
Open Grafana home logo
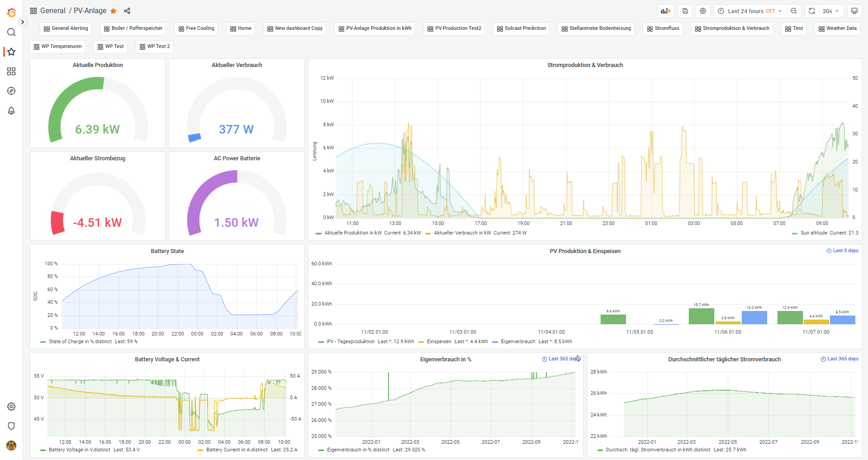coord(11,13)
